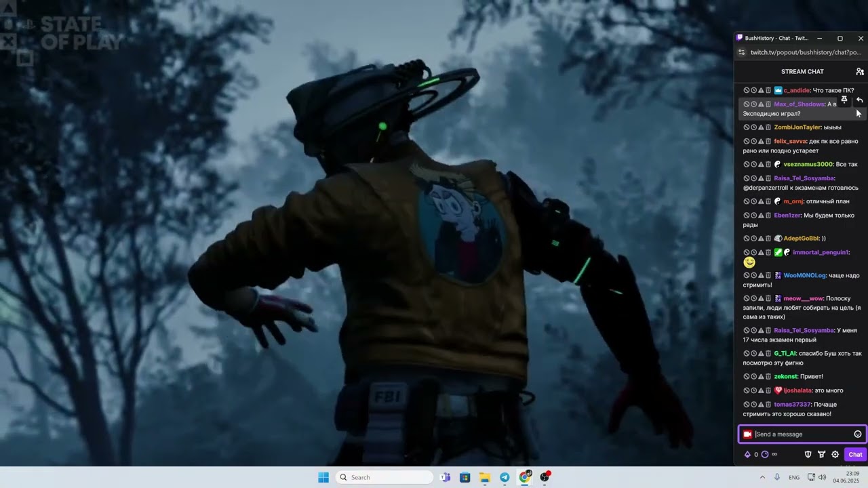Switch to Chrome in taskbar
Image resolution: width=868 pixels, height=488 pixels.
(525, 477)
